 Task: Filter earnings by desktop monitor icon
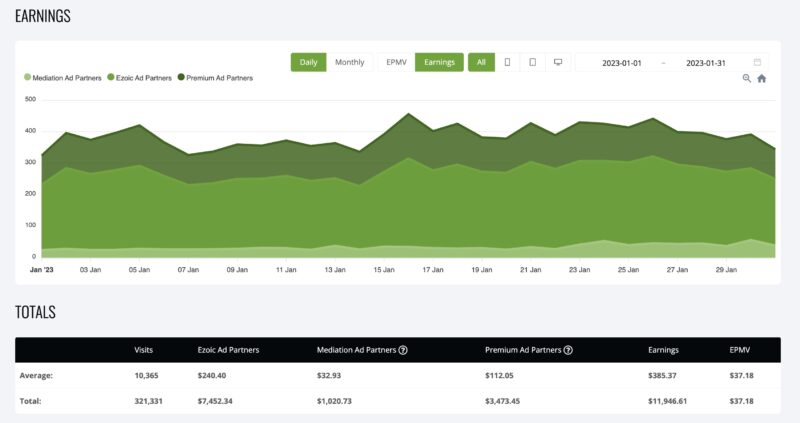pos(557,62)
